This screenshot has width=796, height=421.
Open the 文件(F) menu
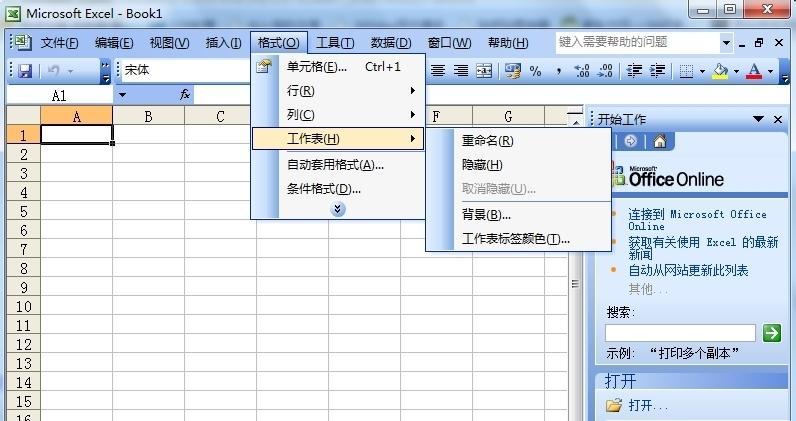pyautogui.click(x=59, y=43)
